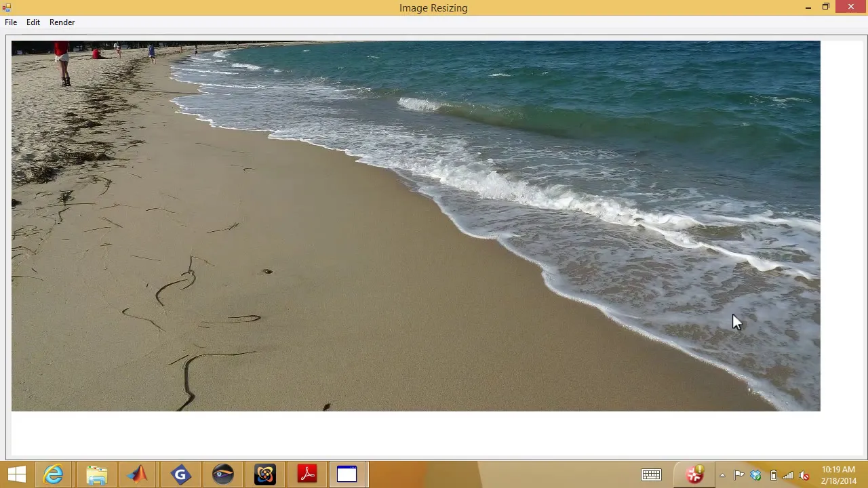Click the muted volume speaker icon
Viewport: 868px width, 488px height.
pos(804,475)
